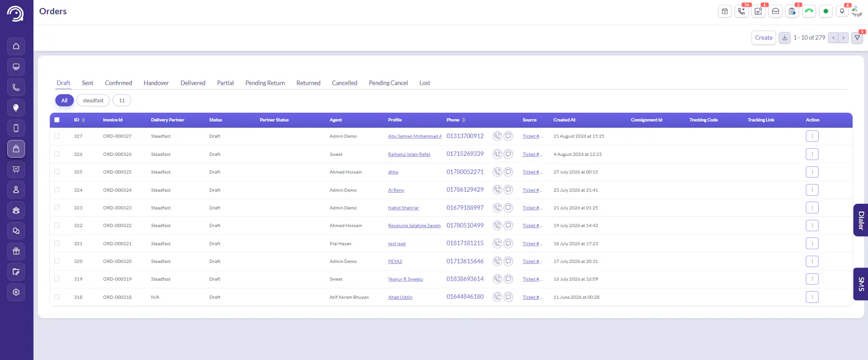Click the call icon beside 01313700912

[497, 136]
